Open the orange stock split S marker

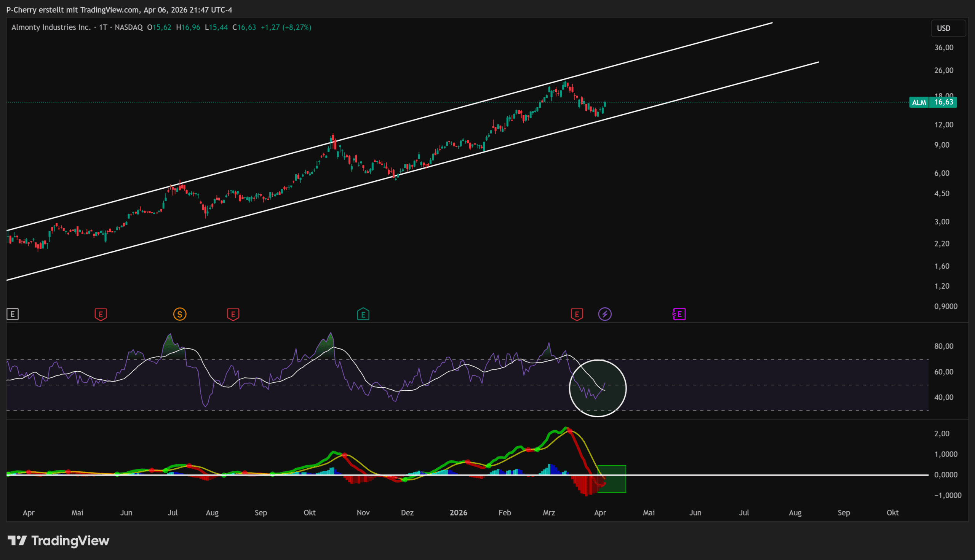(x=179, y=314)
